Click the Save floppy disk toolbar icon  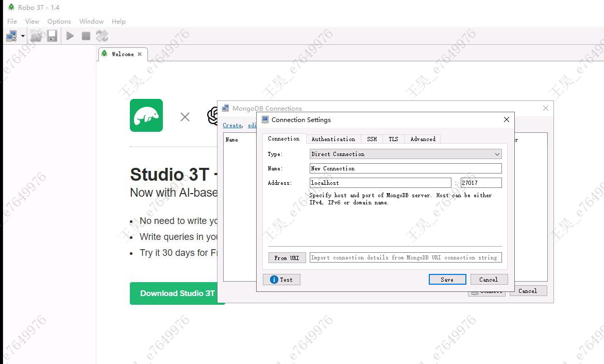tap(52, 36)
